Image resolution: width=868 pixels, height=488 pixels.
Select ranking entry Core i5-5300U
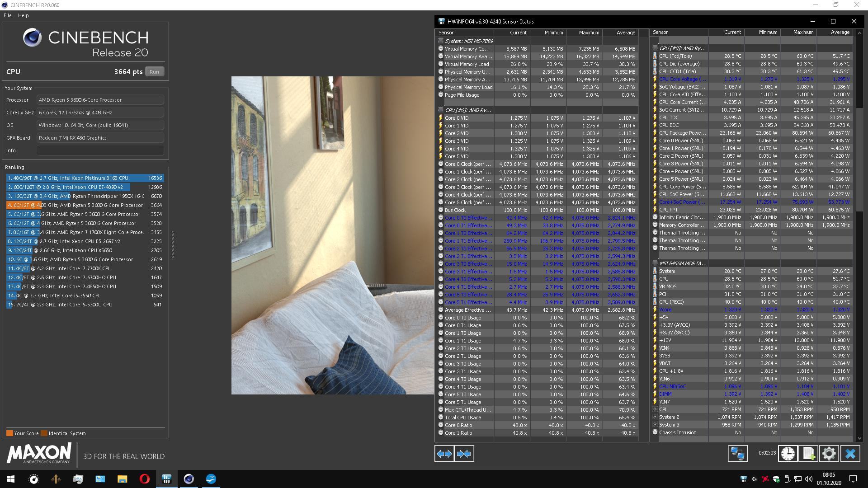(85, 305)
